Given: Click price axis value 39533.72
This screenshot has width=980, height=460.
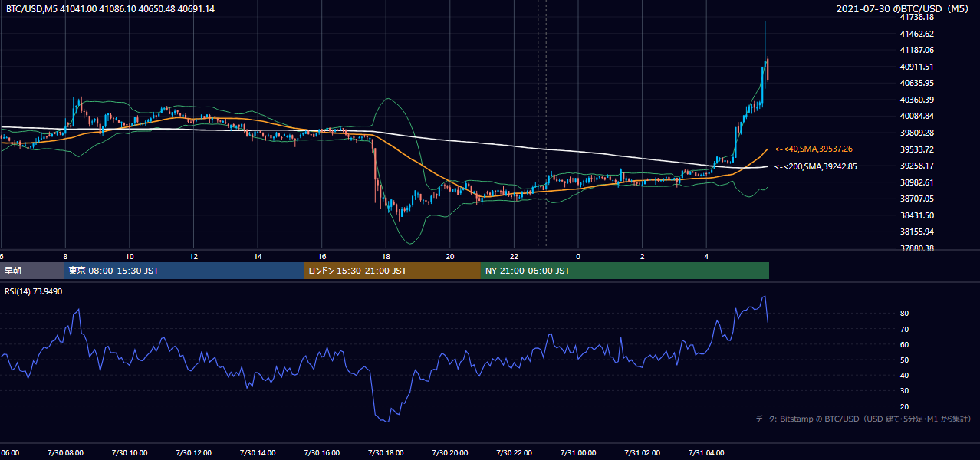Looking at the screenshot, I should (916, 149).
